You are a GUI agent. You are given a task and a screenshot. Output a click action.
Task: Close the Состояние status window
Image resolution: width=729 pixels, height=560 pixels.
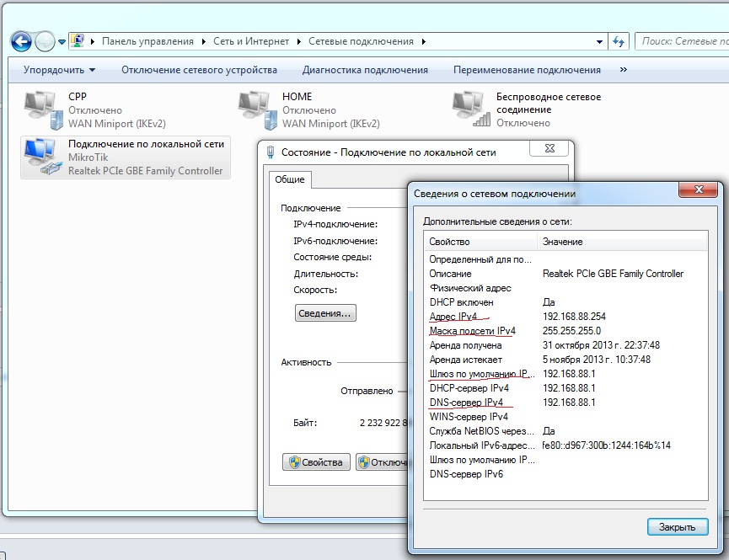[549, 148]
